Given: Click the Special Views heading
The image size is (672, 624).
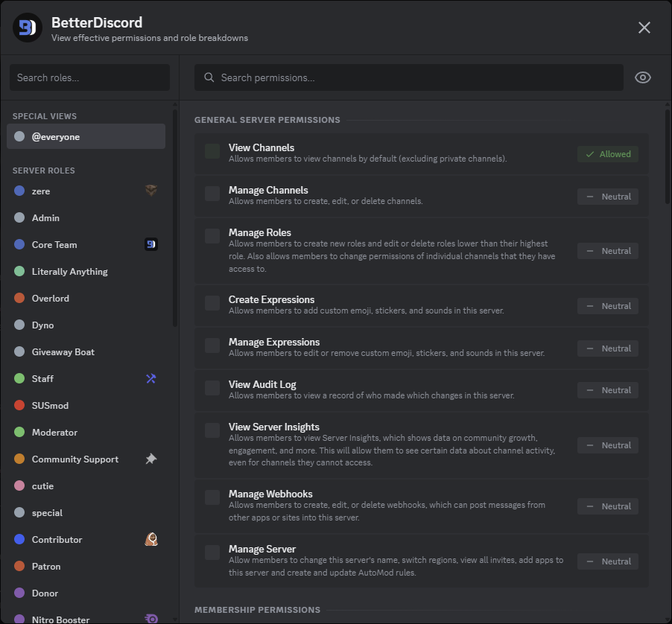Looking at the screenshot, I should (45, 116).
